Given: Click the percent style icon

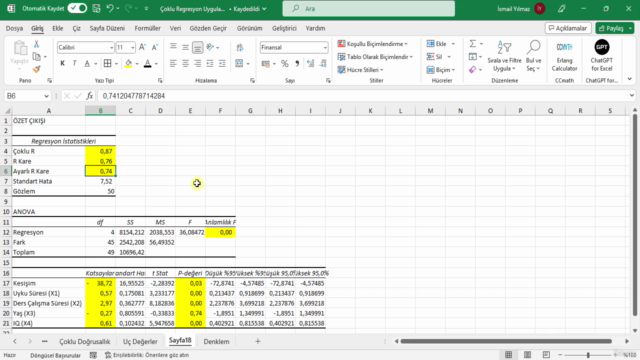Looking at the screenshot, I should click(284, 63).
